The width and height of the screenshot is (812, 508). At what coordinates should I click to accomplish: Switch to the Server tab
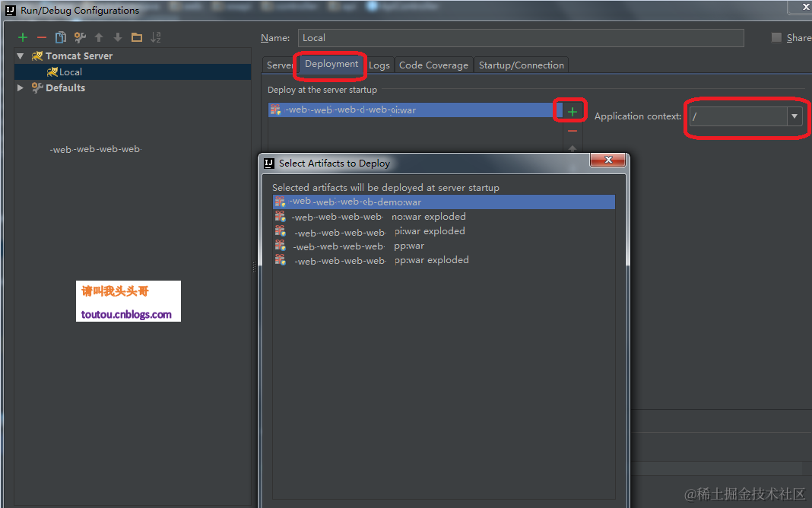point(278,65)
